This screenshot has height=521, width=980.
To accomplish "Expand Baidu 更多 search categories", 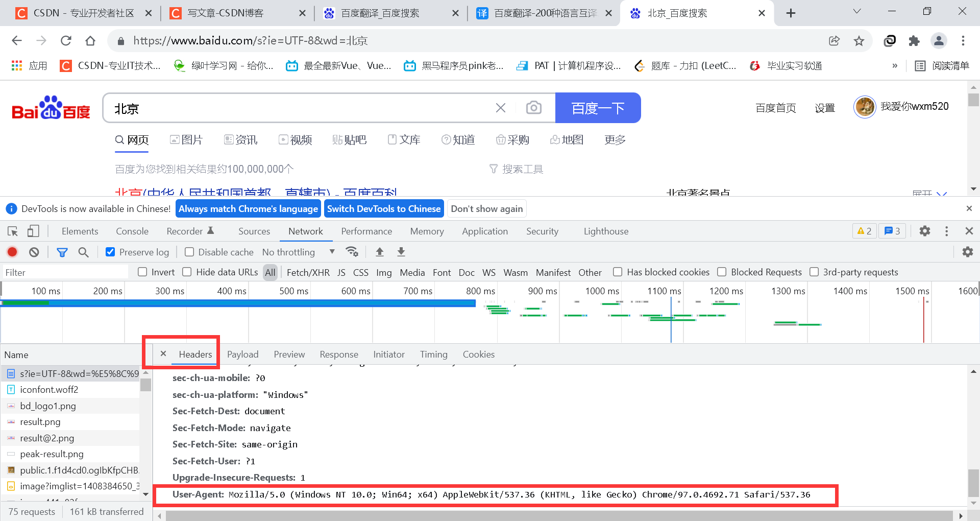I will (615, 139).
